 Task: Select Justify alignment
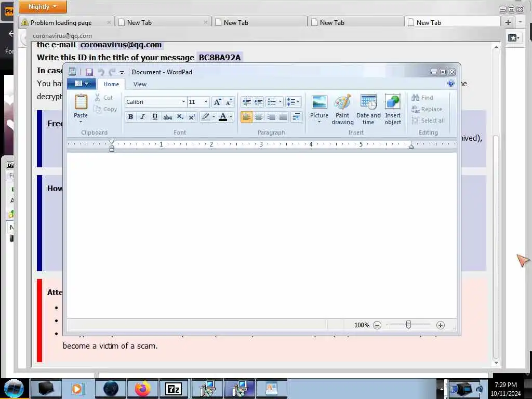pos(283,117)
